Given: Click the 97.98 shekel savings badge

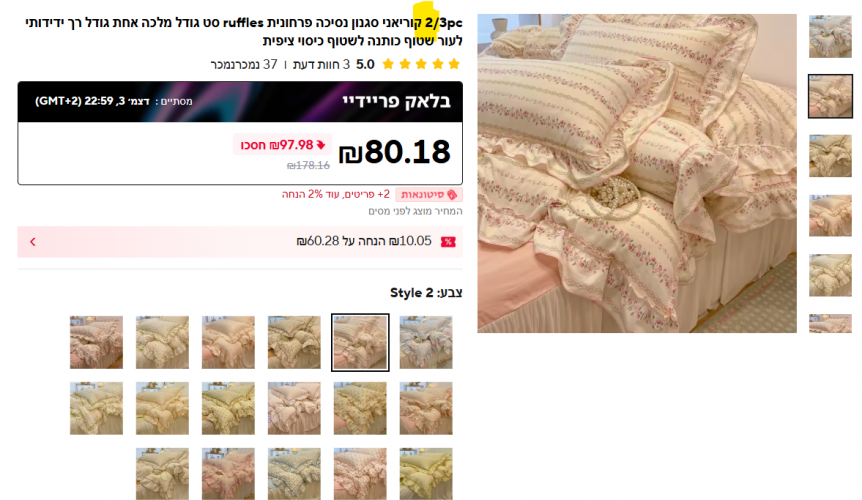Looking at the screenshot, I should (283, 145).
